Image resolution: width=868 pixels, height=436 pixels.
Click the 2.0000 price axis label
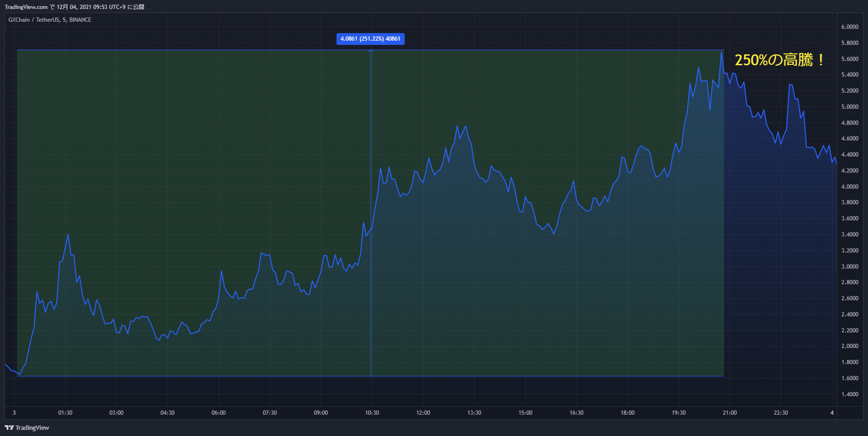(850, 346)
